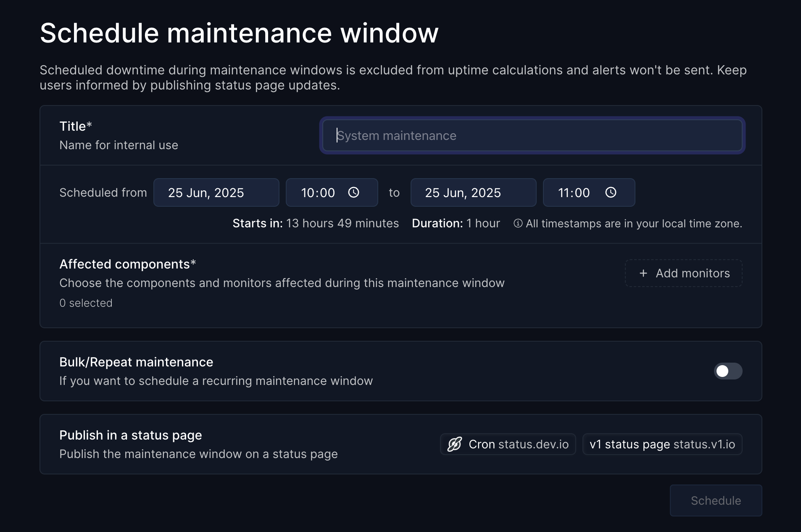
Task: Click the 'Schedule maintenance window' page title
Action: click(239, 33)
